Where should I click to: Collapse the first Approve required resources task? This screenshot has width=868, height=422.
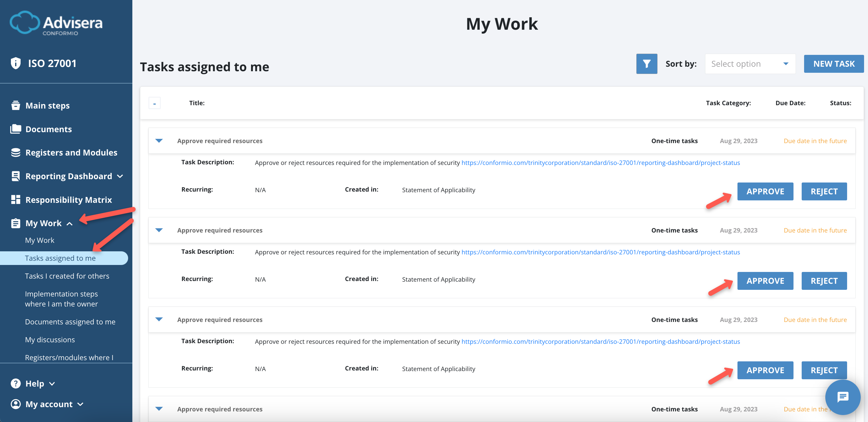coord(159,141)
